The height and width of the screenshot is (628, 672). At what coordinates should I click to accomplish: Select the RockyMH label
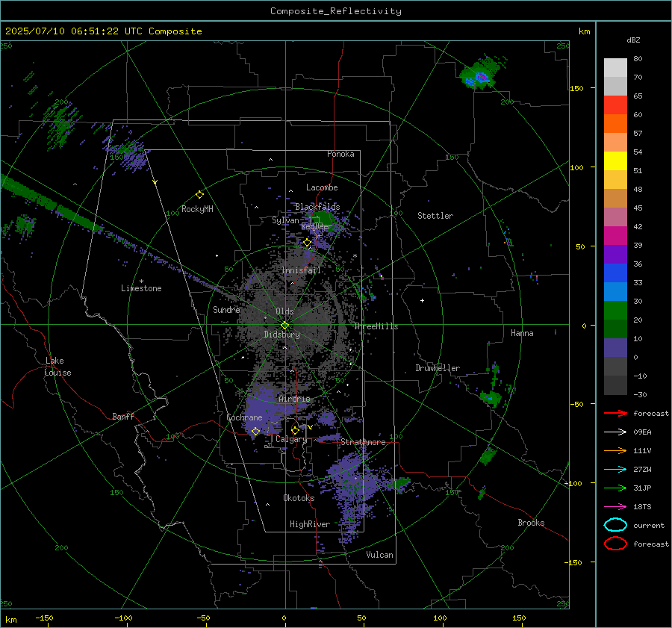(x=197, y=209)
